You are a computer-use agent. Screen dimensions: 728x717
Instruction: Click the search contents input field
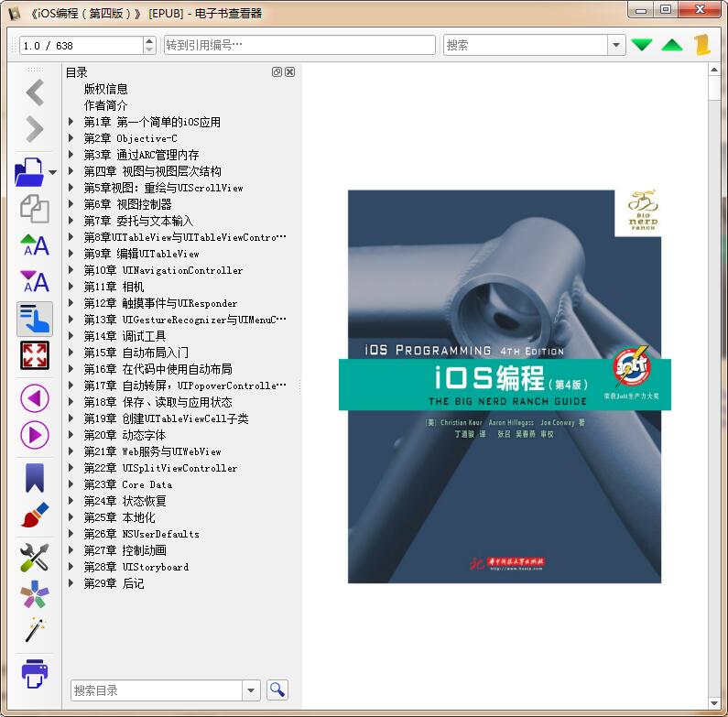click(157, 690)
